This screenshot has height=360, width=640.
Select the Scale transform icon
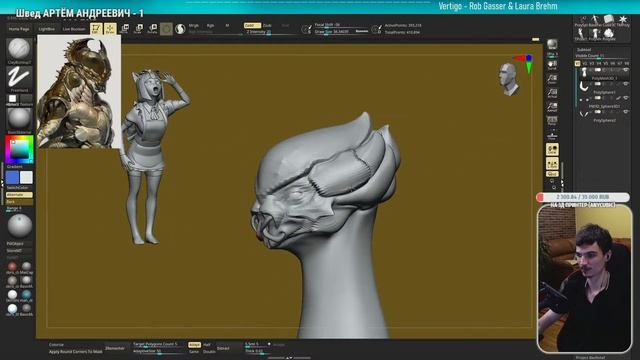pos(139,29)
